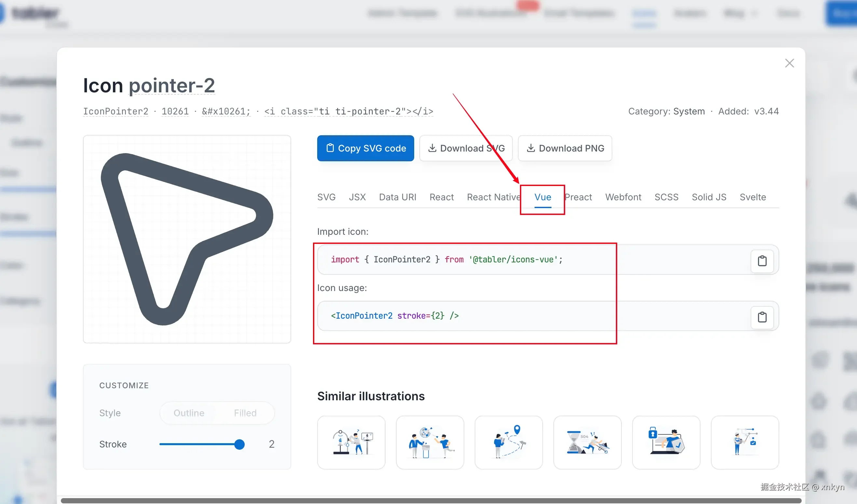Open the hourglass 504 illustration thumbnail
The height and width of the screenshot is (504, 857).
pyautogui.click(x=587, y=442)
